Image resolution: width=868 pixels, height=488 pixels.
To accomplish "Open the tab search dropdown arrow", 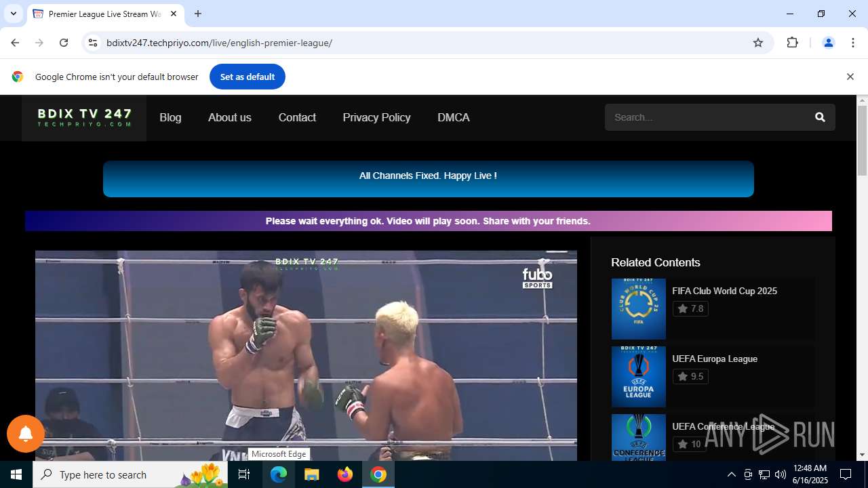I will coord(14,14).
